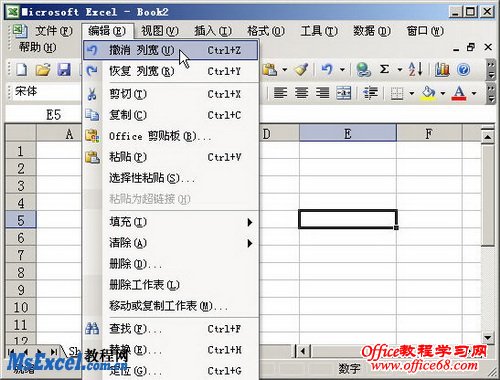Select 复制(C) in Edit menu
500x380 pixels.
coord(170,115)
